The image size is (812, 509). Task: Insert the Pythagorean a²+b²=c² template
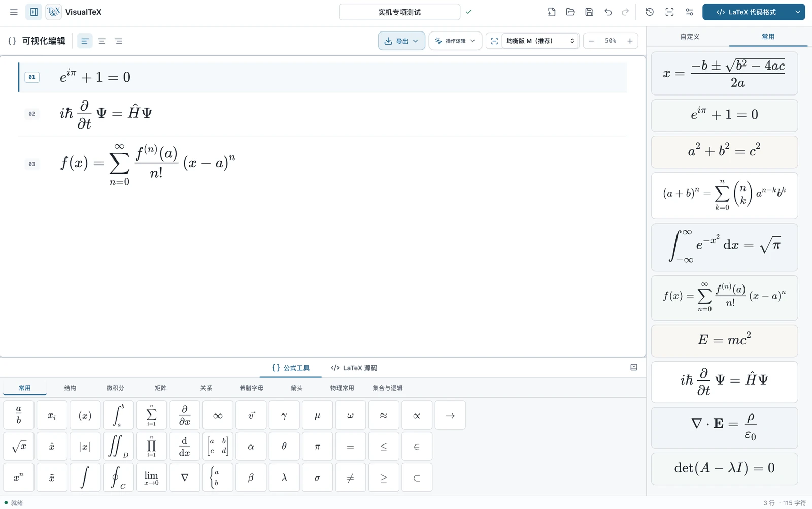click(x=724, y=152)
